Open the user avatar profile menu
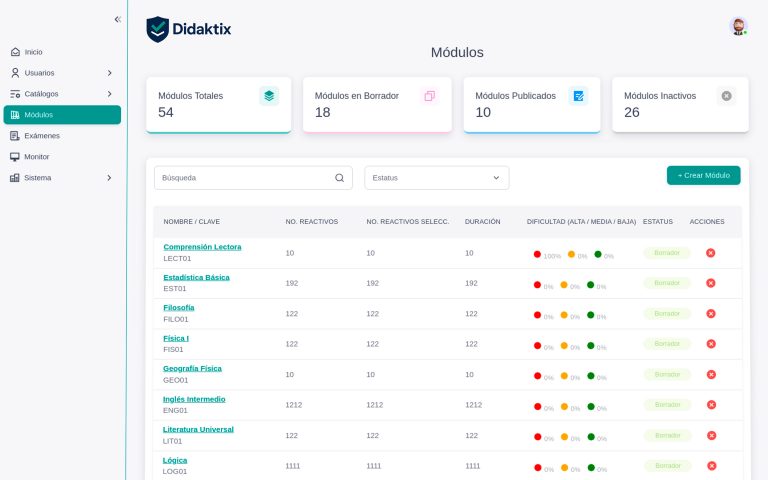 738,27
